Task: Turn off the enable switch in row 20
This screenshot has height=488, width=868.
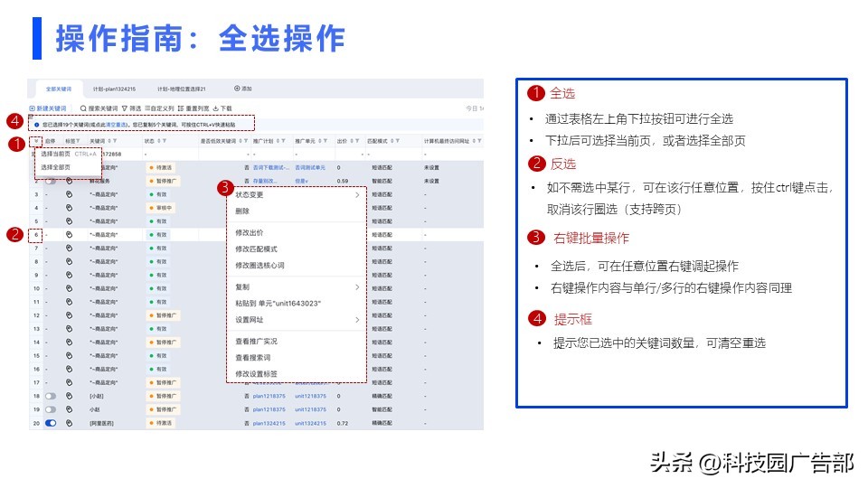Action: (x=51, y=423)
